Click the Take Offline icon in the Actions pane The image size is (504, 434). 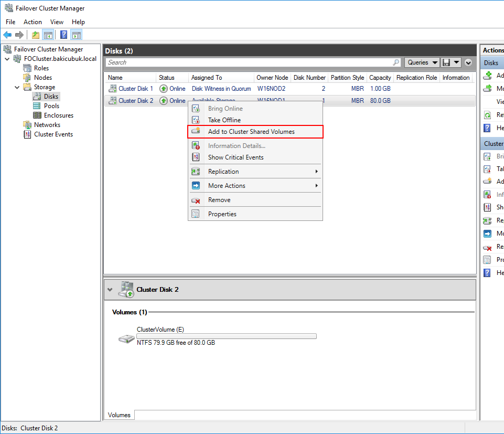point(487,169)
